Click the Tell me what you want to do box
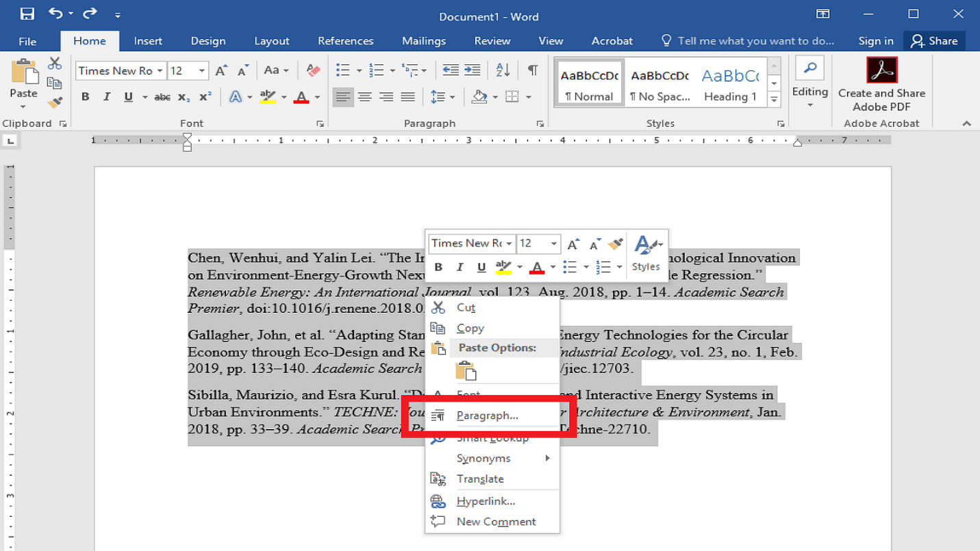The image size is (980, 551). [x=748, y=41]
